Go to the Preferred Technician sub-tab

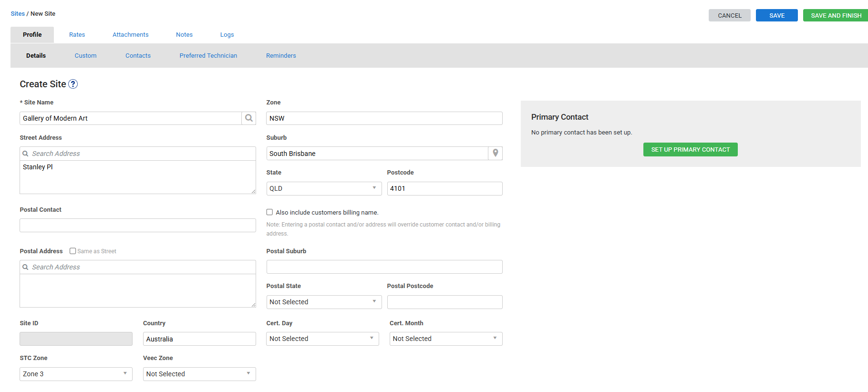[208, 56]
